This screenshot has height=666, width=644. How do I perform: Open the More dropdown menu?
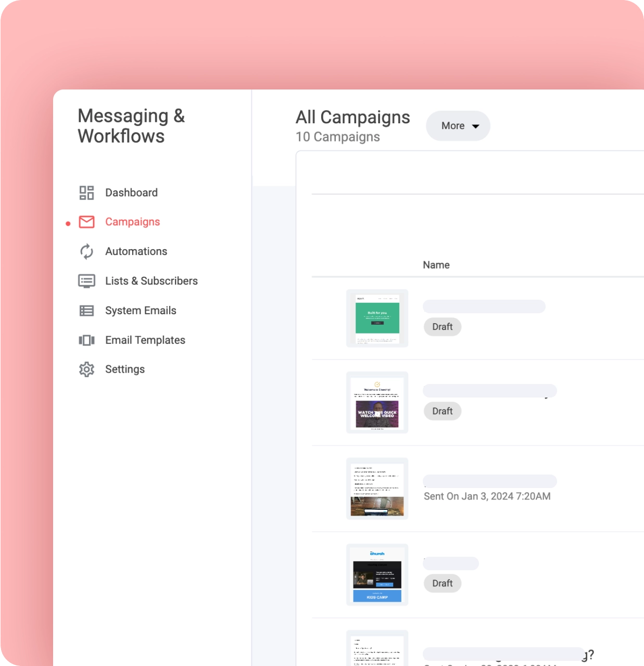pos(457,125)
